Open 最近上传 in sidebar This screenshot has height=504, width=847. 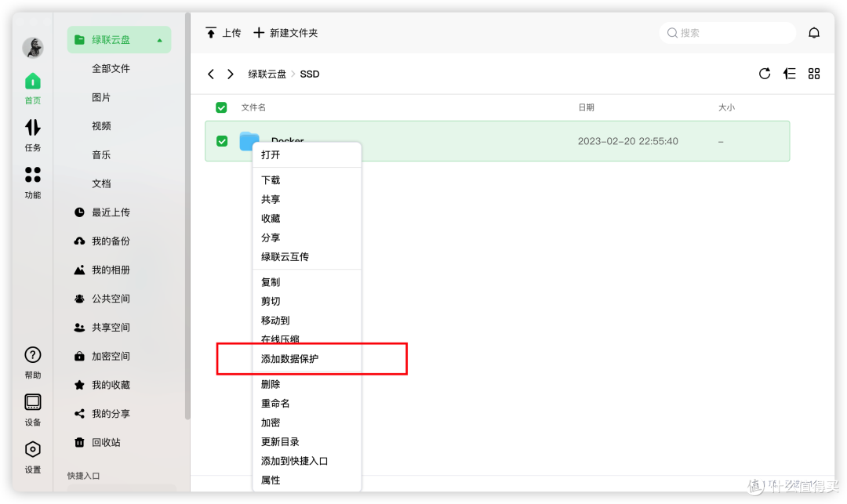(x=102, y=212)
